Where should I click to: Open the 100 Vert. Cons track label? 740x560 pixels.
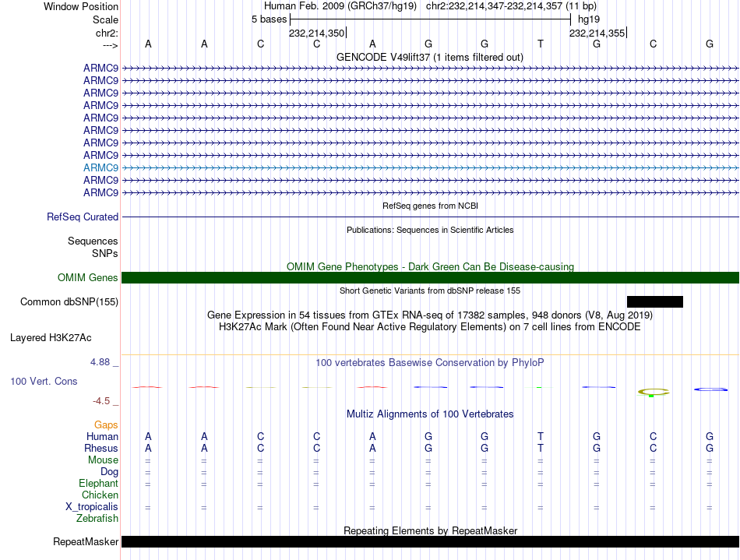(x=44, y=381)
